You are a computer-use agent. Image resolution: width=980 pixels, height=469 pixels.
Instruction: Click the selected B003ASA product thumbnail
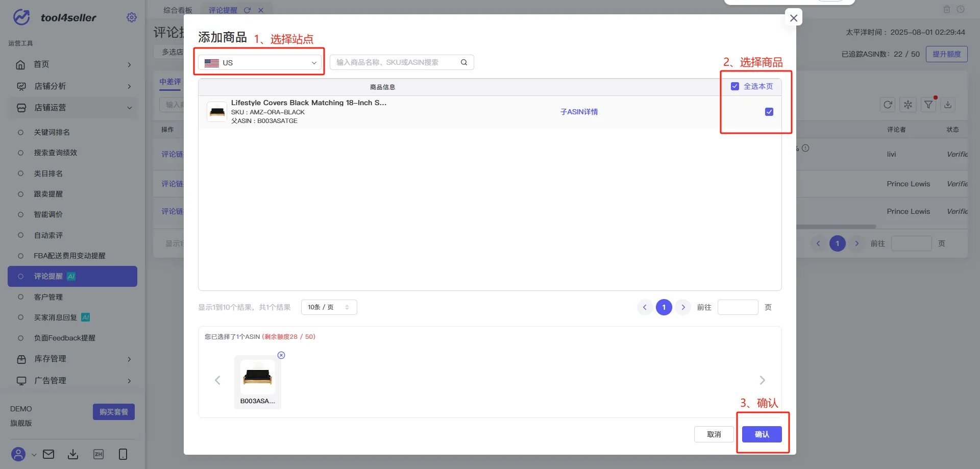point(258,377)
